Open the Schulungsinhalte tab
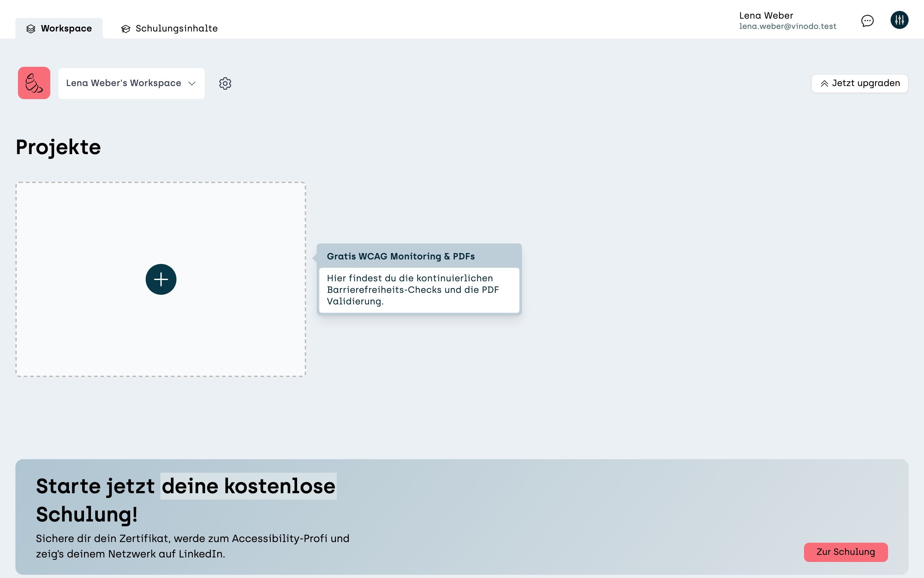The width and height of the screenshot is (924, 578). coord(169,28)
